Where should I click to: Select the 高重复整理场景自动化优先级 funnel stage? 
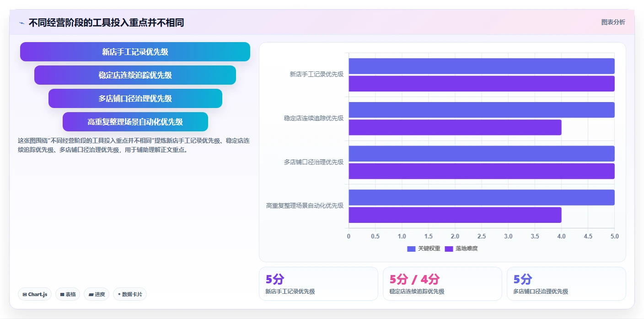tap(135, 122)
